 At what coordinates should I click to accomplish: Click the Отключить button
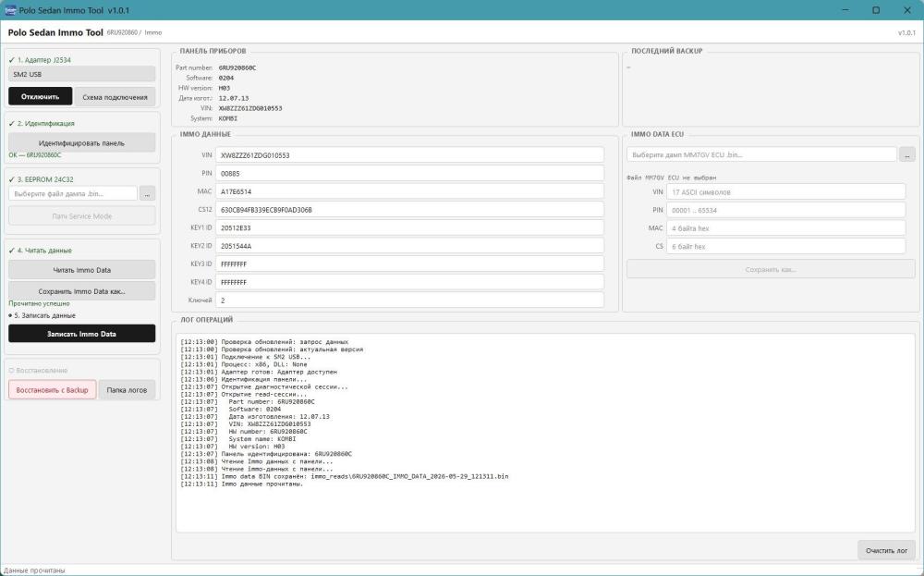40,97
